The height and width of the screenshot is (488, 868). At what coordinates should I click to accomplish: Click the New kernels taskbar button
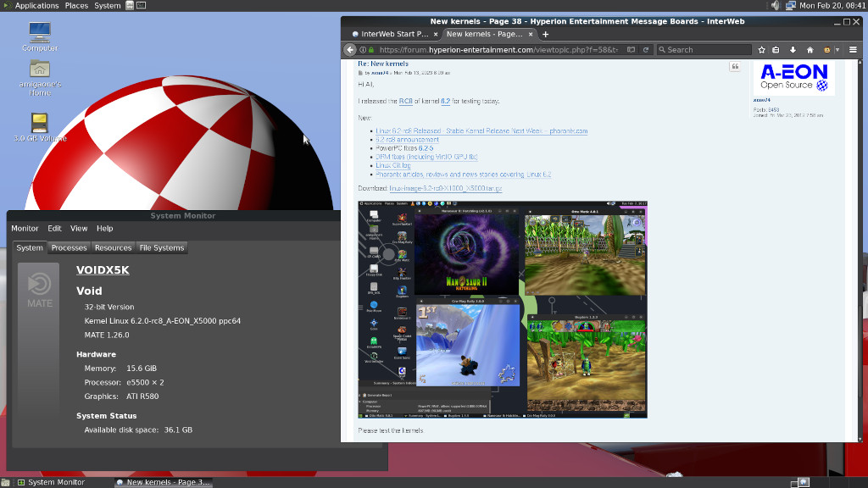tap(164, 482)
